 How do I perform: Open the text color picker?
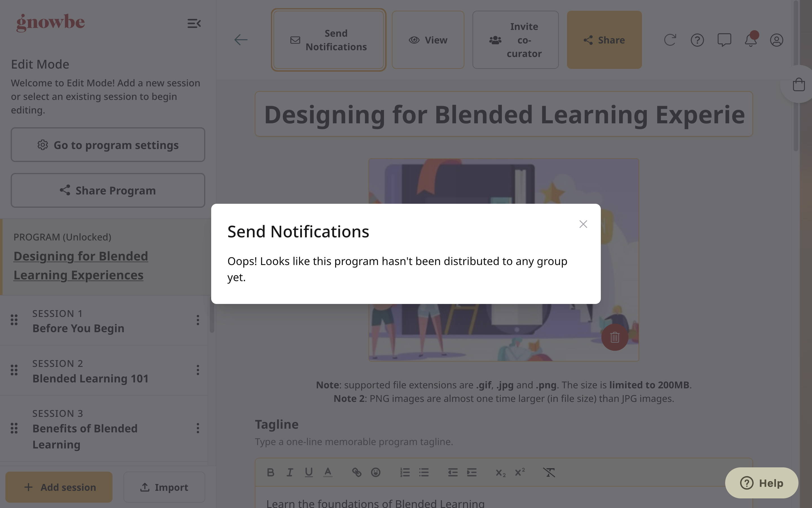pyautogui.click(x=328, y=472)
